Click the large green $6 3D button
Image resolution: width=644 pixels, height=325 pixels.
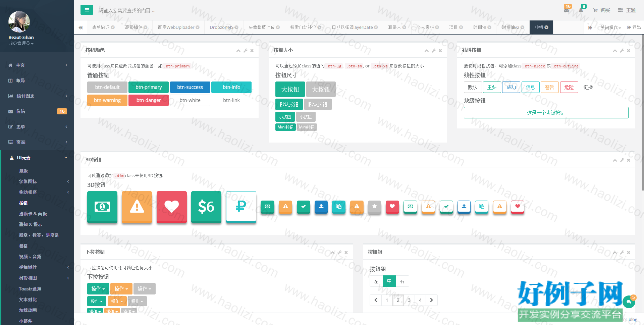(x=206, y=207)
